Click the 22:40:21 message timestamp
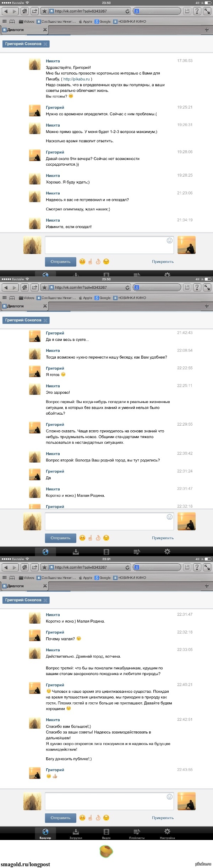213x868 pixels. coord(185,685)
